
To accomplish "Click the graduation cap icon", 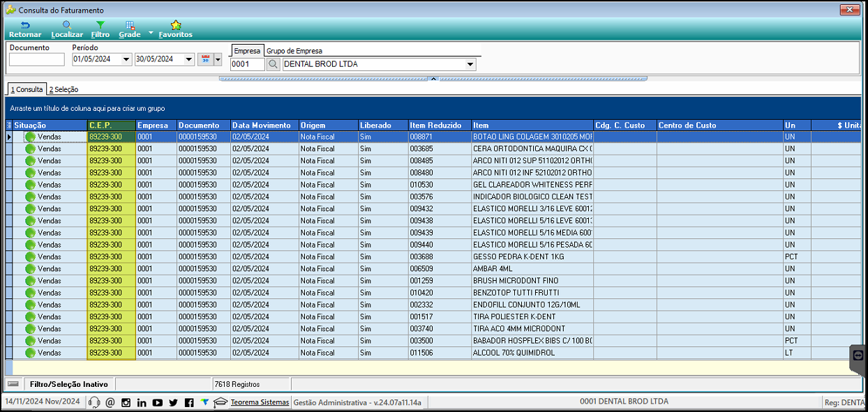I will 220,402.
